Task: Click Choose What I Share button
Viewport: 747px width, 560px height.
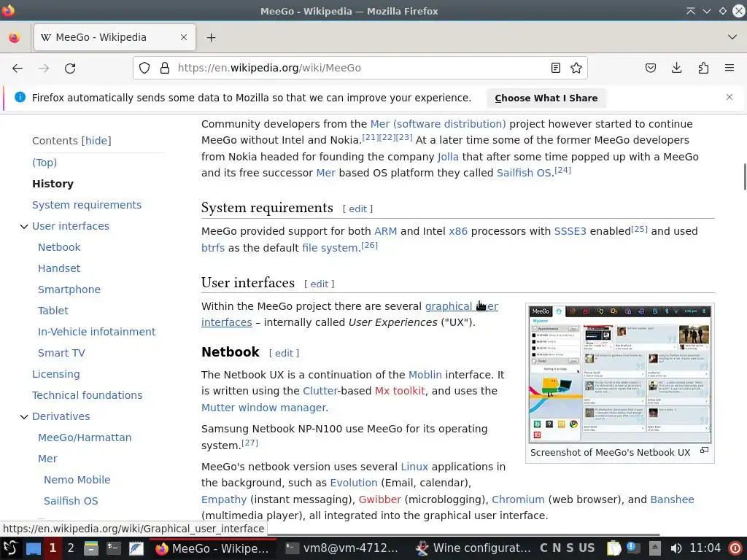Action: [x=546, y=98]
